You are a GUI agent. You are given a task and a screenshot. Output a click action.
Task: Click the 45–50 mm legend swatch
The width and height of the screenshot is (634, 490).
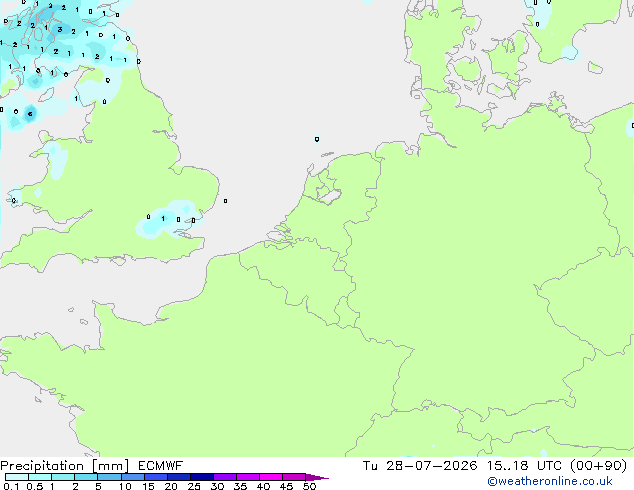(294, 477)
